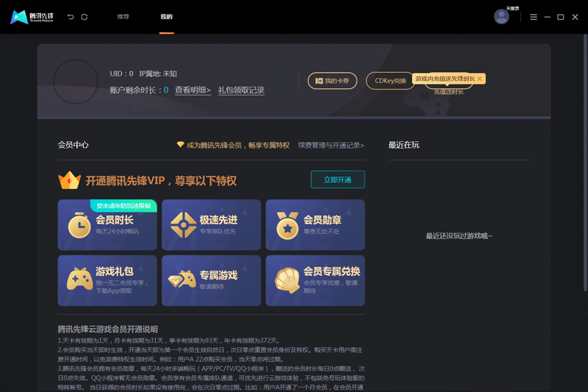Click the 我的卡券 button

point(332,81)
